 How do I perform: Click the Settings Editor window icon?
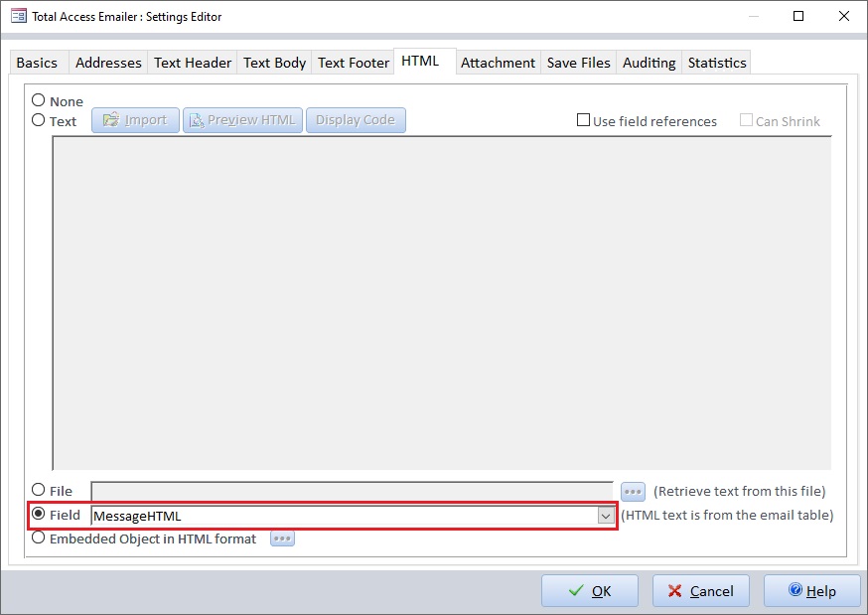coord(18,16)
